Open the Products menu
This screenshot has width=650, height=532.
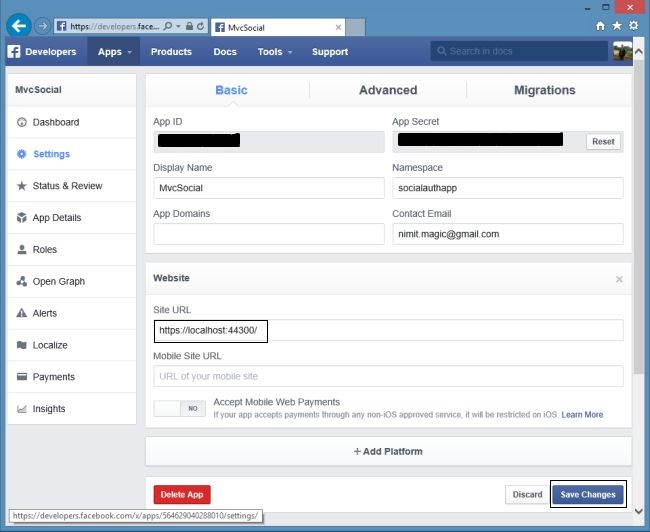pos(171,52)
